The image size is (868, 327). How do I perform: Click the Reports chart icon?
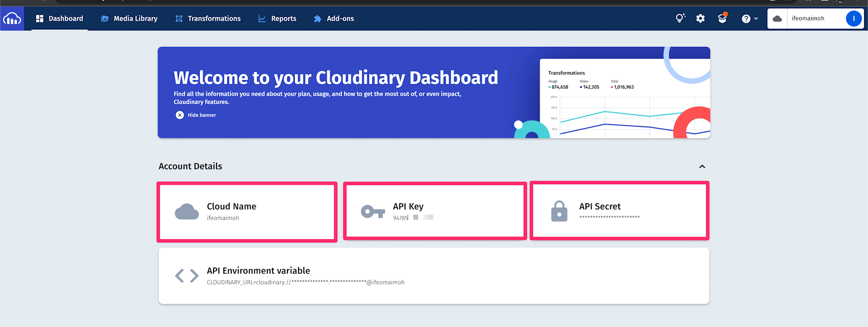point(262,19)
